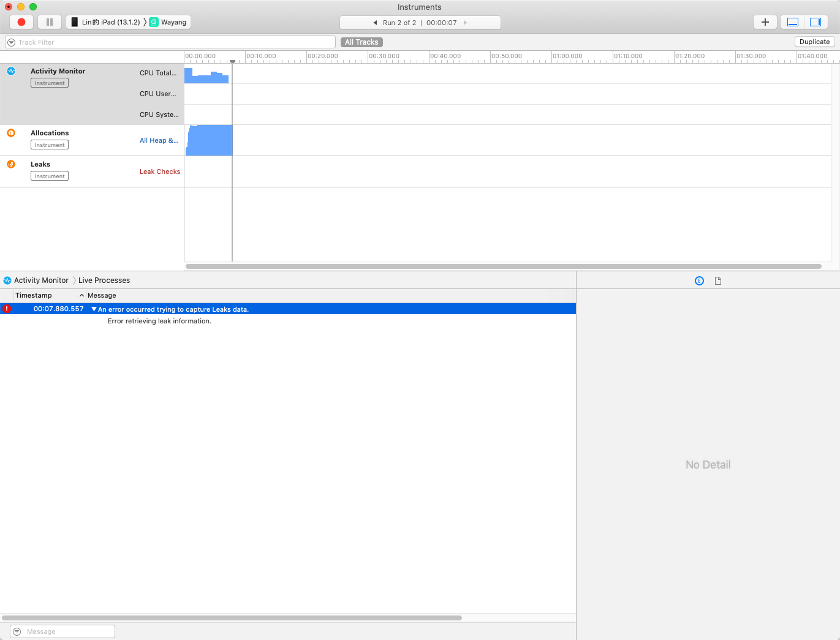Select the CPU User lane label
Viewport: 840px width, 640px height.
pos(158,94)
